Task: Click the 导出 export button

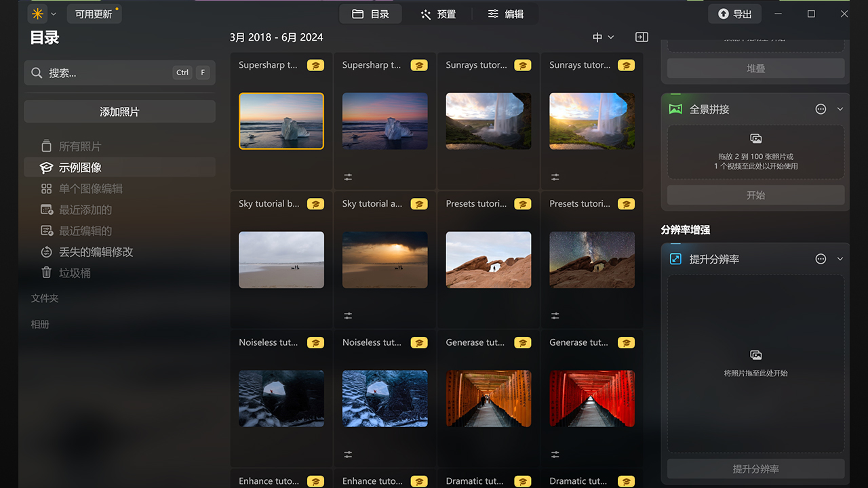Action: tap(734, 13)
